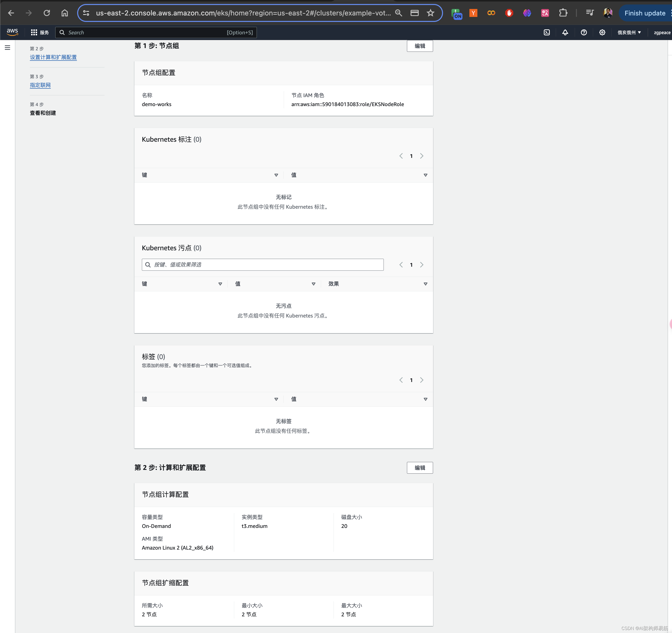Click the notifications bell icon

click(x=565, y=32)
